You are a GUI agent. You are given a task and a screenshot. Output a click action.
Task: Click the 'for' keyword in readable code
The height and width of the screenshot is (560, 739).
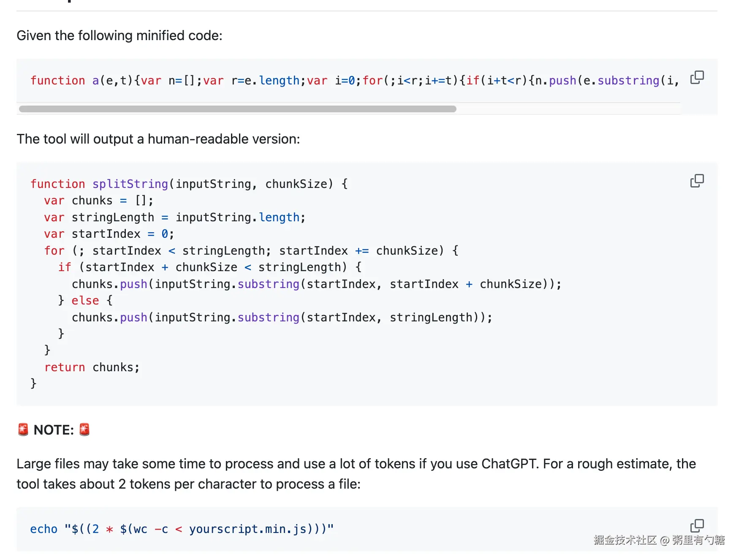(x=54, y=250)
